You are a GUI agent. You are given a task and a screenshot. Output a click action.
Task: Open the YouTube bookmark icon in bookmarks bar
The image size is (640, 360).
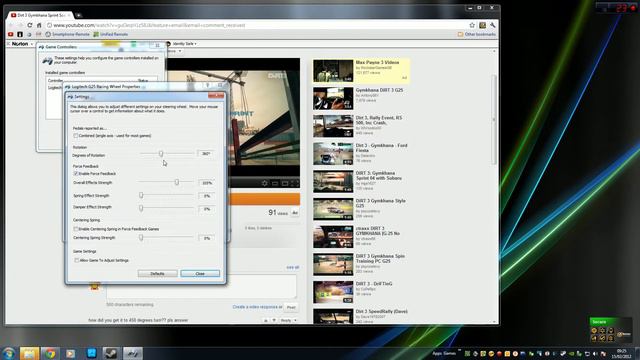click(x=11, y=35)
